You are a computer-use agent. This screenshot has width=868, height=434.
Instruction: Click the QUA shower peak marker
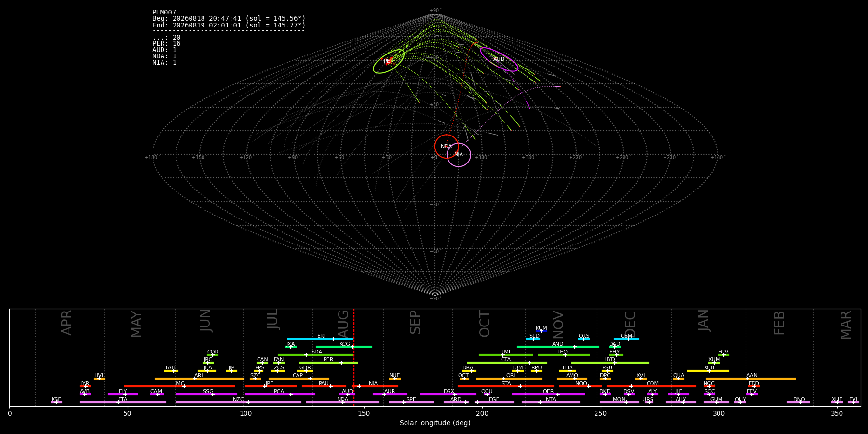(x=678, y=379)
